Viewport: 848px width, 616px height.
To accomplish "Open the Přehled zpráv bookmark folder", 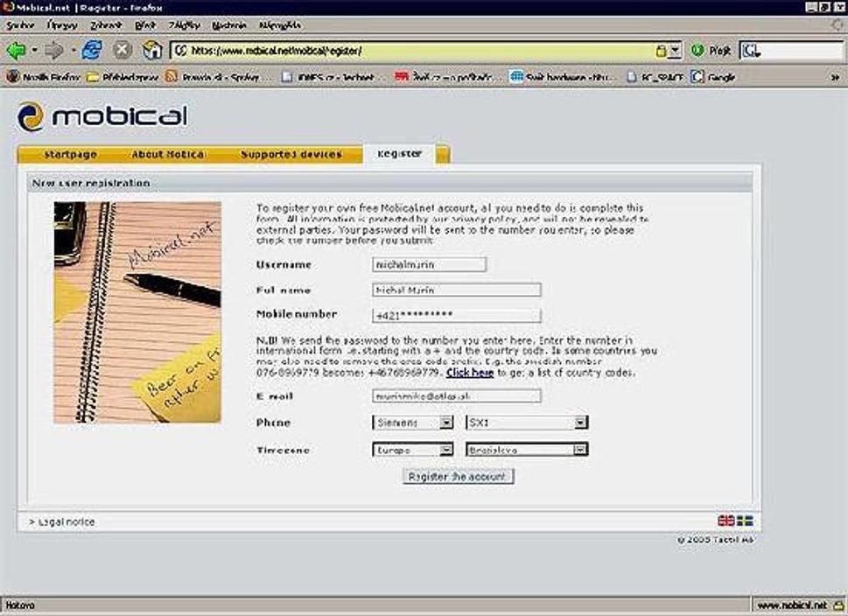I will [123, 77].
